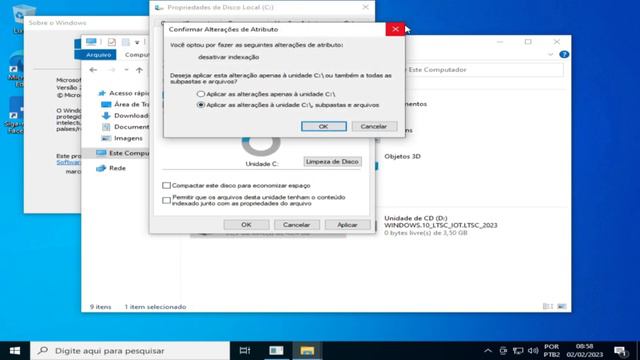The image size is (640, 360).
Task: Open Customize Quick Access Toolbar dropdown arrow
Action: click(137, 42)
